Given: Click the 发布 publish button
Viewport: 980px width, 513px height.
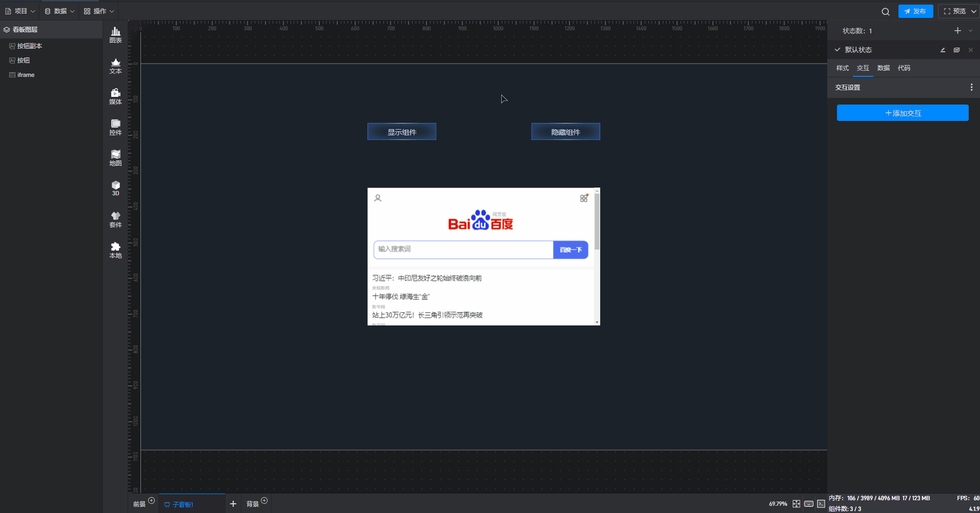Looking at the screenshot, I should pos(915,11).
